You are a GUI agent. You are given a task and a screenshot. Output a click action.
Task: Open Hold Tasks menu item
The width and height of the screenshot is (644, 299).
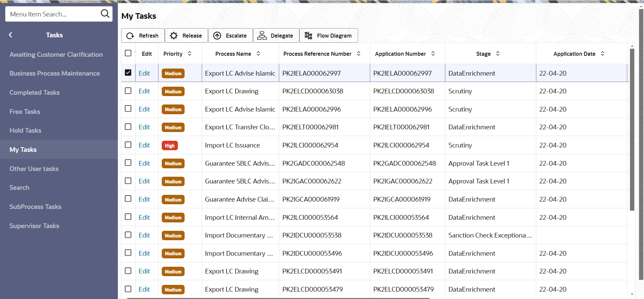click(25, 130)
